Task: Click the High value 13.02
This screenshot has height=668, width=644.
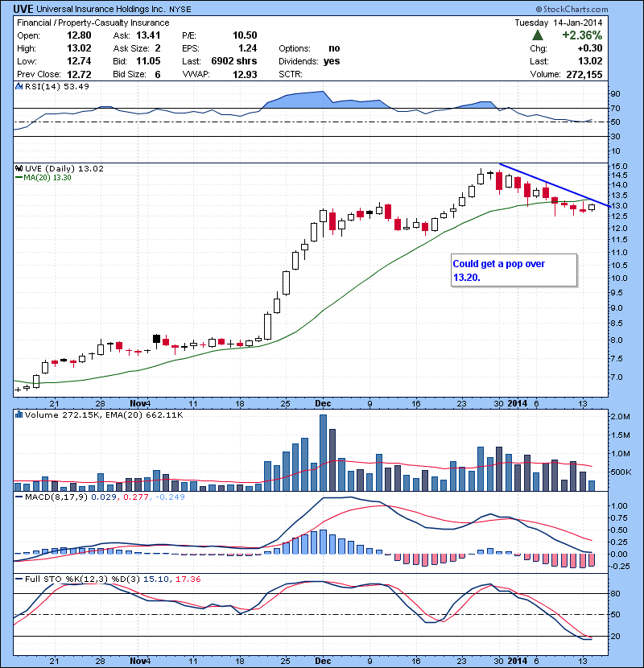Action: tap(79, 48)
